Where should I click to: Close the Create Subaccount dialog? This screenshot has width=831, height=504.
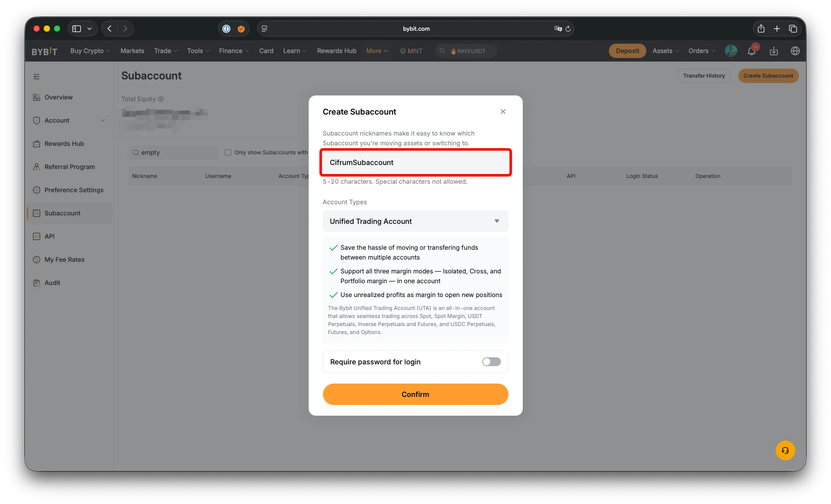pyautogui.click(x=503, y=112)
